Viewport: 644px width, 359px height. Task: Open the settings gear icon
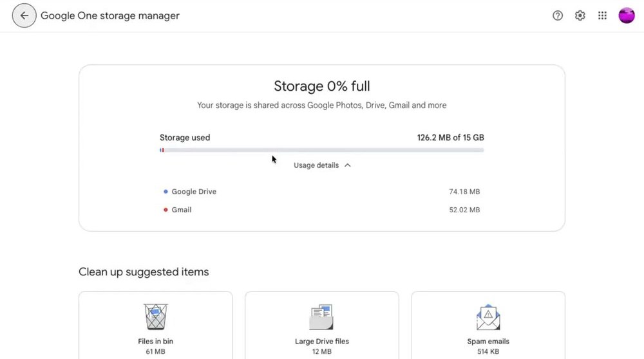point(580,15)
